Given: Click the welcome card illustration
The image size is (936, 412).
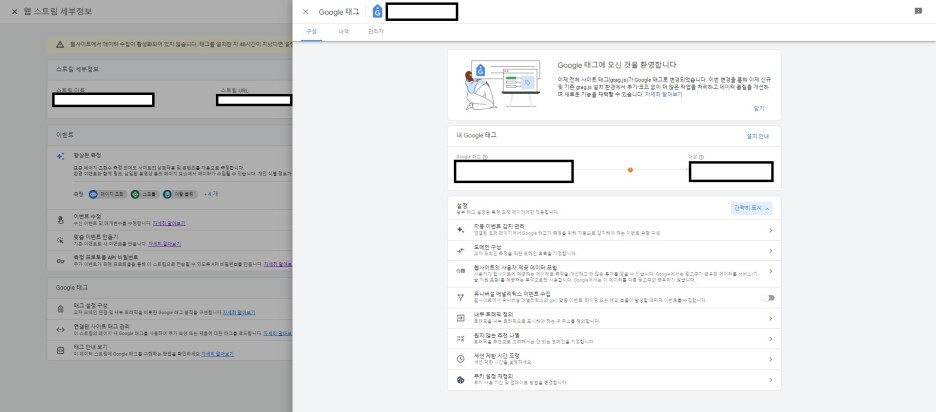Looking at the screenshot, I should (503, 85).
